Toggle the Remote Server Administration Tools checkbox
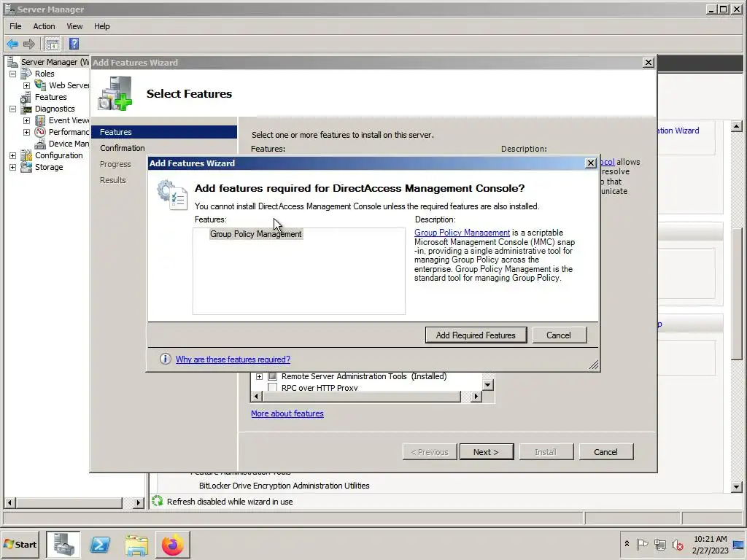747x560 pixels. click(x=273, y=376)
